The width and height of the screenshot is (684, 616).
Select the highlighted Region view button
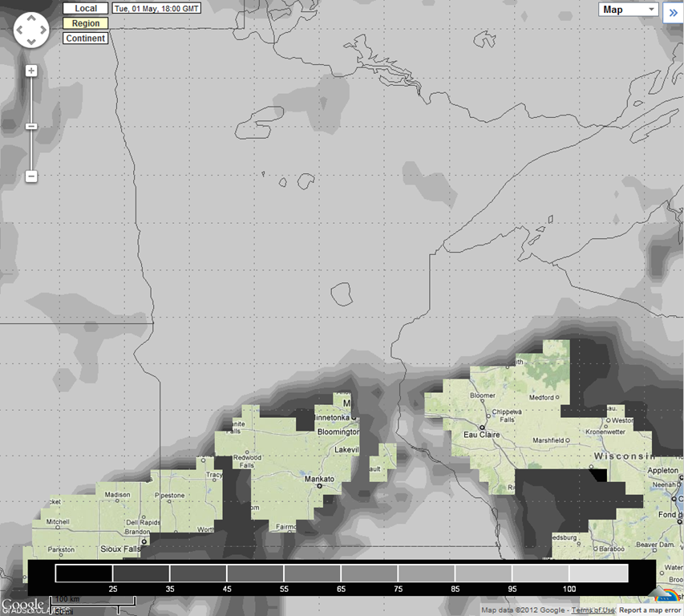click(x=86, y=23)
